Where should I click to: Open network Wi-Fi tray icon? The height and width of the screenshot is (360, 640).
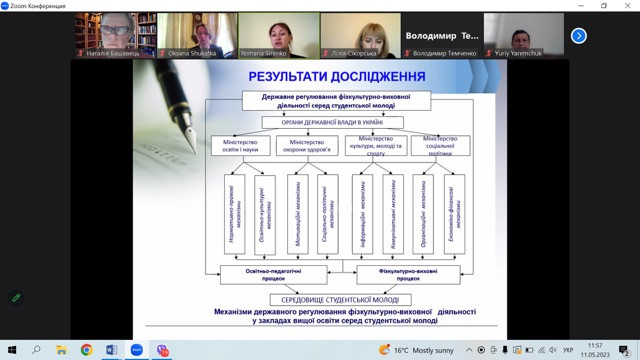click(x=541, y=350)
